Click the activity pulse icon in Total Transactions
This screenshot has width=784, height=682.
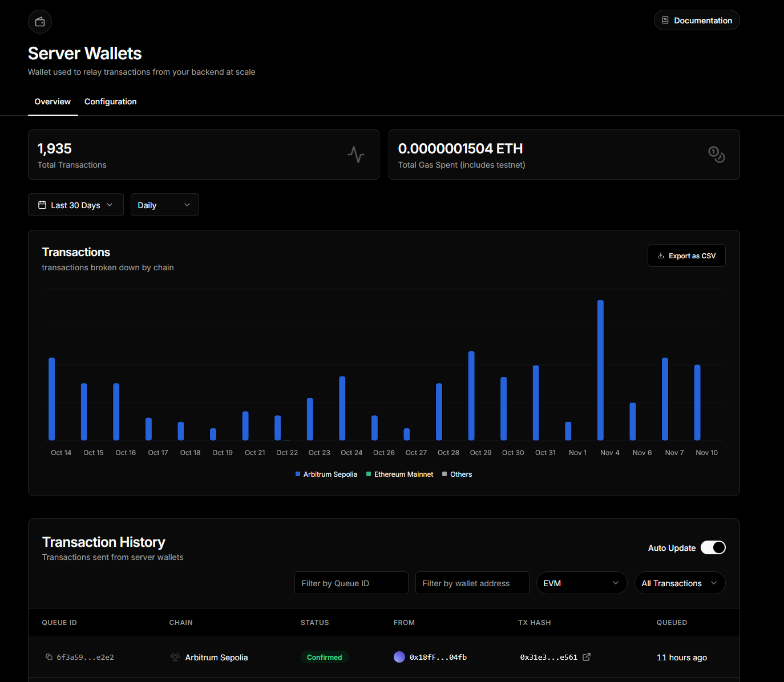356,155
